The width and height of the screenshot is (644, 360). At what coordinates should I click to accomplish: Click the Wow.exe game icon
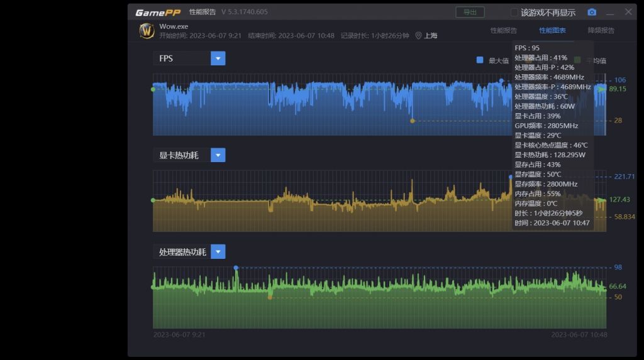tap(147, 31)
